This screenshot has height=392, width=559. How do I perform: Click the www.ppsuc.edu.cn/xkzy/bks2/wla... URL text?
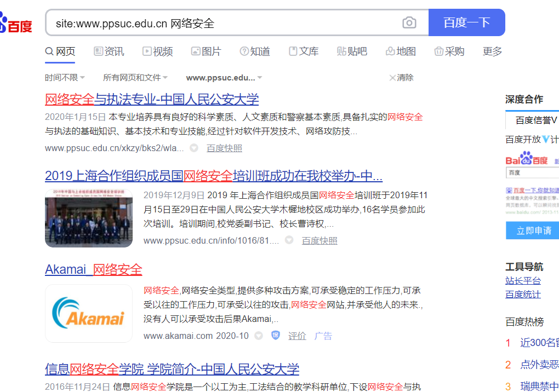point(115,148)
